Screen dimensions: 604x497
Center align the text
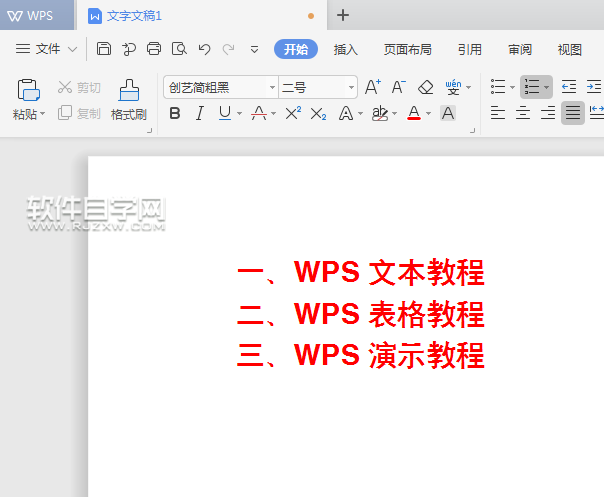point(523,113)
